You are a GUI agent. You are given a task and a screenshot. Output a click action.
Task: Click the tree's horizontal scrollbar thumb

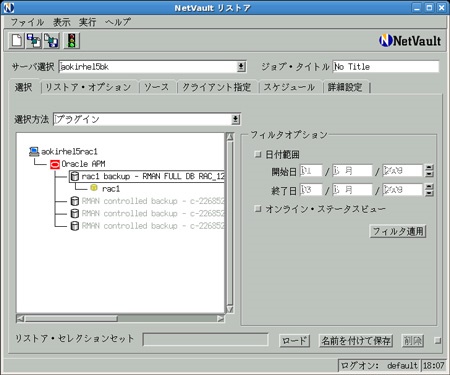point(71,319)
